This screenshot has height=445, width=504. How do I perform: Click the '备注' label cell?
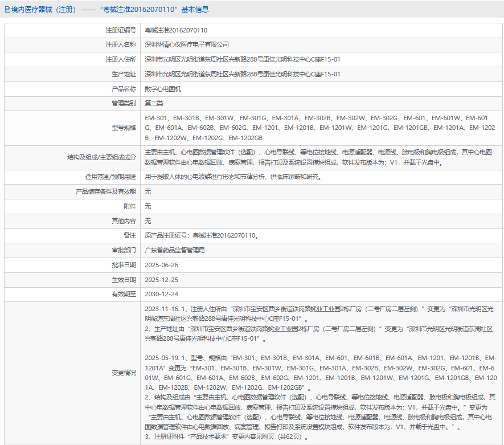72,235
